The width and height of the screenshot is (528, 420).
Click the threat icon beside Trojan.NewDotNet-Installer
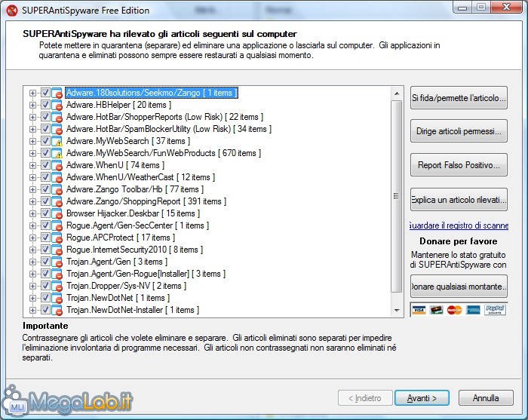(x=57, y=311)
